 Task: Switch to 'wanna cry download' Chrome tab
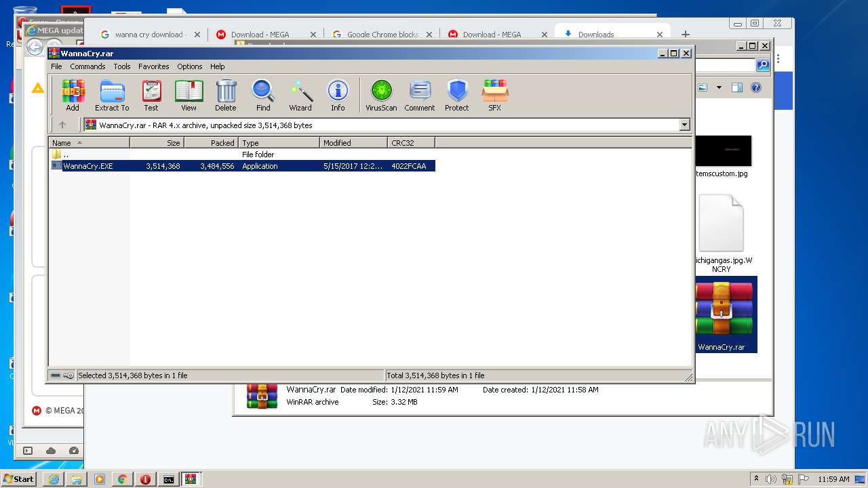pyautogui.click(x=149, y=35)
